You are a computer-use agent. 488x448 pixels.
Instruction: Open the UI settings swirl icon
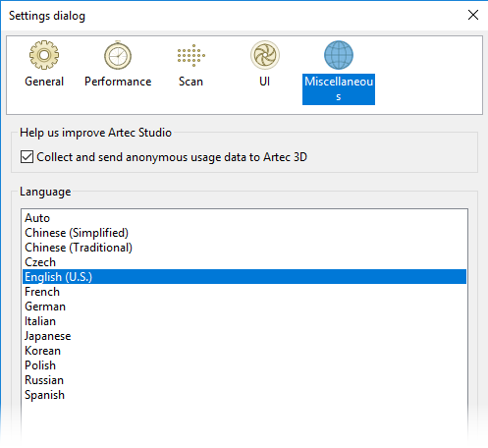pyautogui.click(x=265, y=55)
